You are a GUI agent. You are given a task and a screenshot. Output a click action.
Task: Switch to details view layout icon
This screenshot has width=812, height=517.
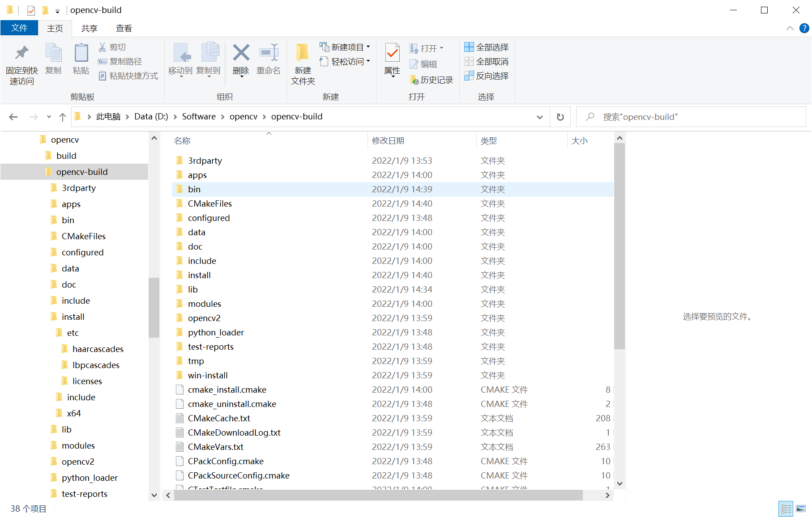pyautogui.click(x=786, y=509)
